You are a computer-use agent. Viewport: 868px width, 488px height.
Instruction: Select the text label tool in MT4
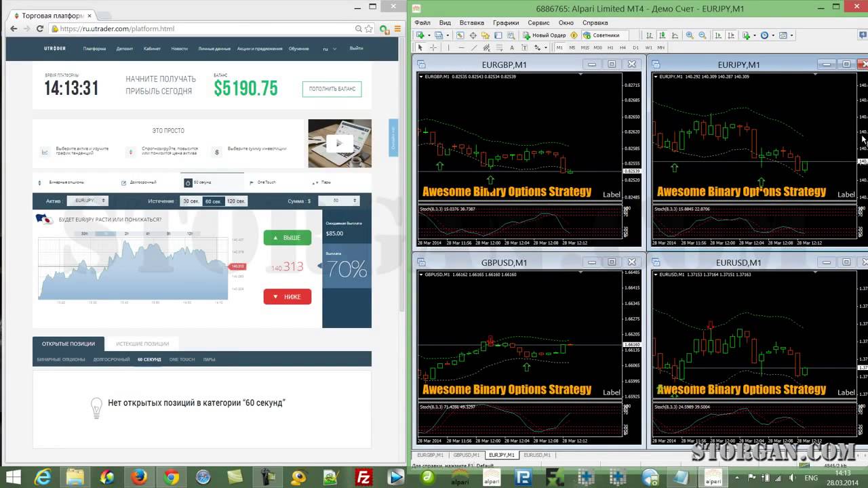tap(524, 47)
